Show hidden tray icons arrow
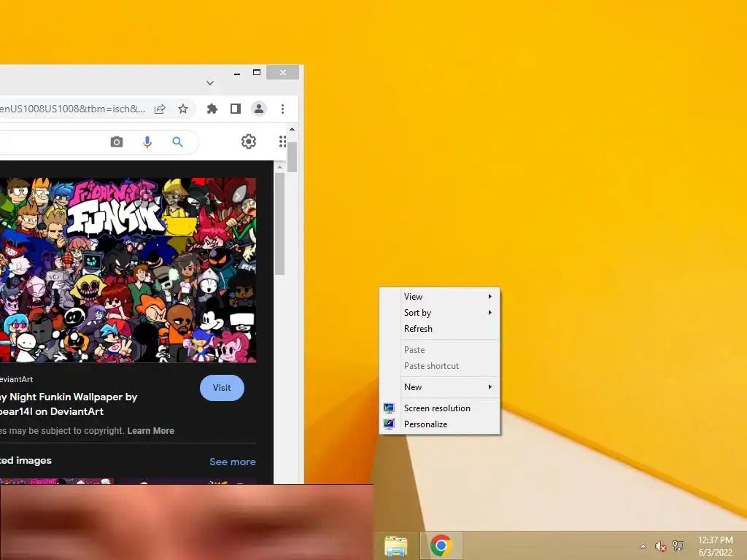The width and height of the screenshot is (747, 560). click(x=643, y=546)
